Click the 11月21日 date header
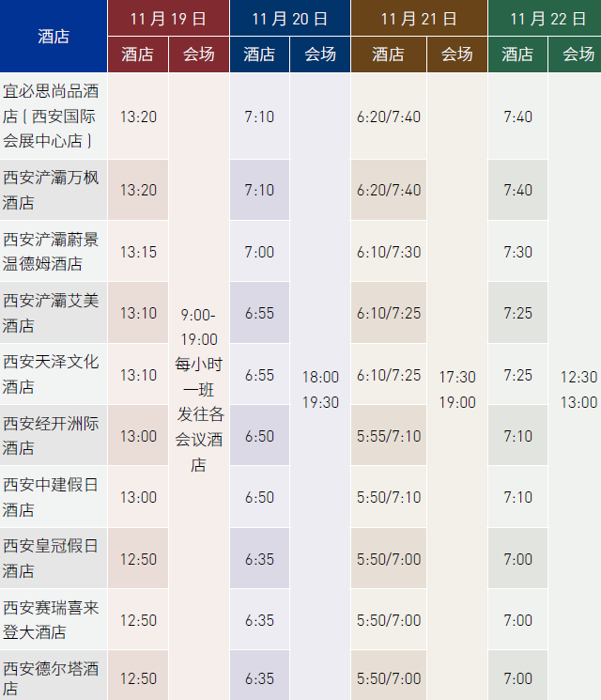 coord(419,18)
